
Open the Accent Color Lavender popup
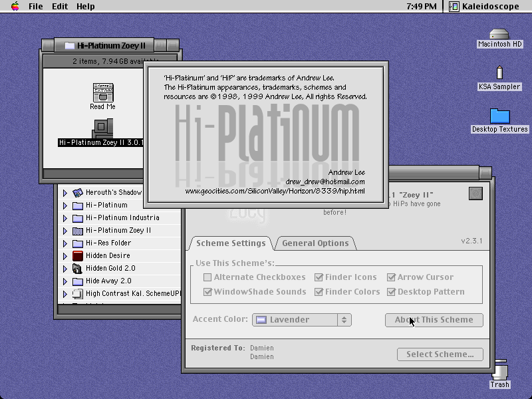coord(302,320)
